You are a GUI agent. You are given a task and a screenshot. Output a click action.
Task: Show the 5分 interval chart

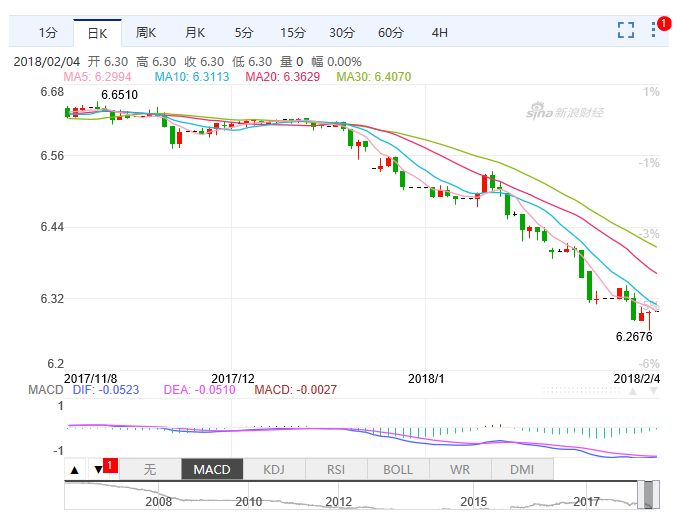coord(244,32)
